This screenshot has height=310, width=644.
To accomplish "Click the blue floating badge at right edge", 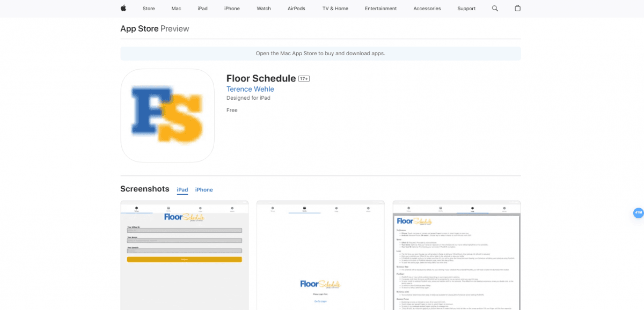I will click(638, 212).
